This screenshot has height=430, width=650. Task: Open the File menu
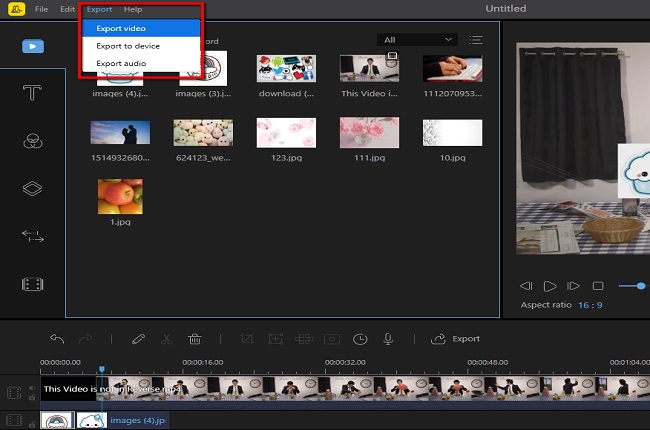click(41, 9)
